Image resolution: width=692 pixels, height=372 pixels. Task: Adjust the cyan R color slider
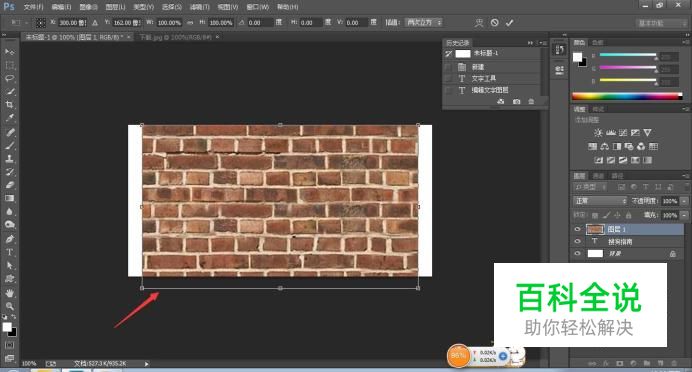click(x=628, y=55)
